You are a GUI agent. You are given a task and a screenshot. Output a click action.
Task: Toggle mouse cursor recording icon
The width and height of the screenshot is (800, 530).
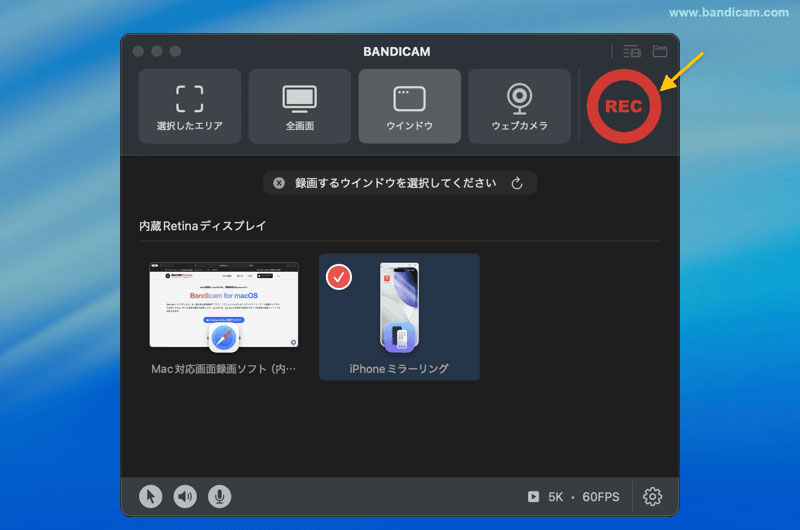click(151, 495)
